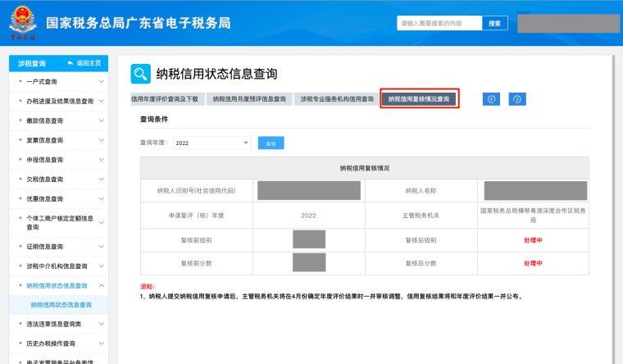Go to previous tabs with left arrow
Viewport: 623px width, 364px height.
coord(492,99)
